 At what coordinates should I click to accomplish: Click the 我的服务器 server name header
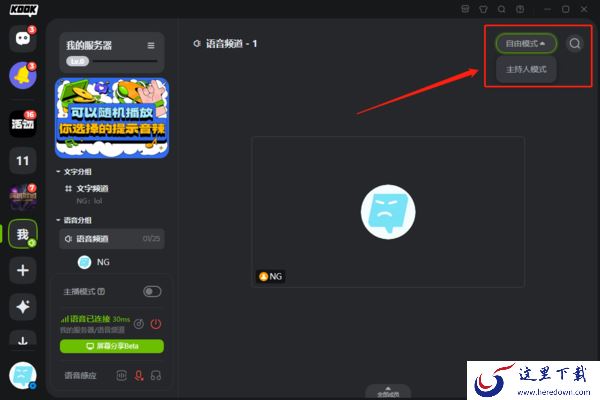[x=89, y=46]
